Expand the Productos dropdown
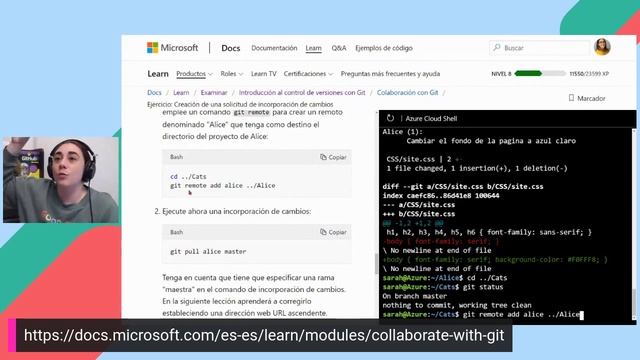Image resolution: width=640 pixels, height=360 pixels. point(194,74)
